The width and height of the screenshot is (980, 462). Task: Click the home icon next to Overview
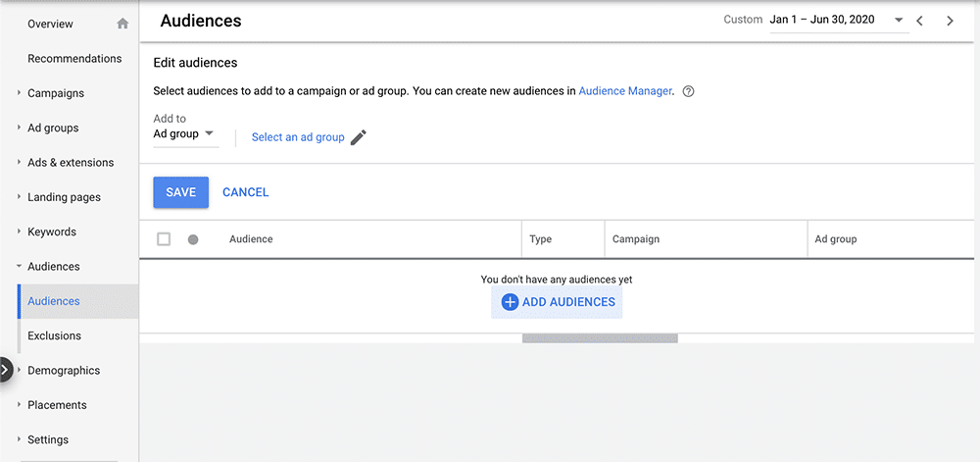(122, 24)
